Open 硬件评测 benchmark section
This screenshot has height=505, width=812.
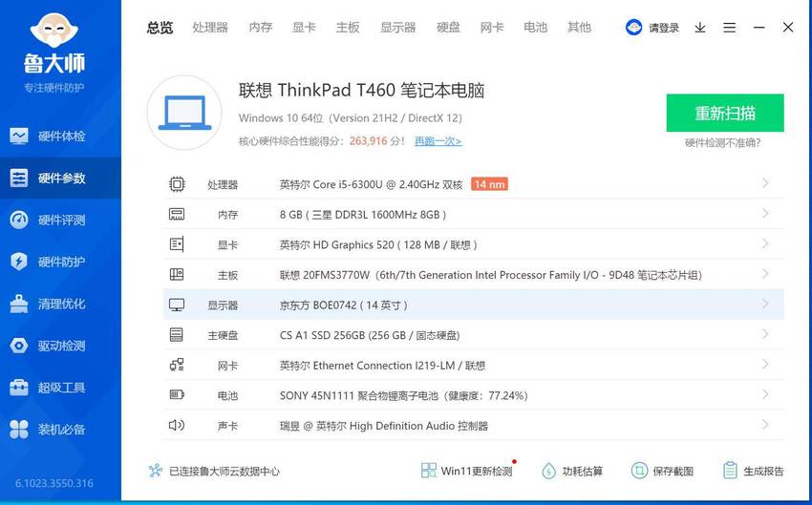click(60, 220)
